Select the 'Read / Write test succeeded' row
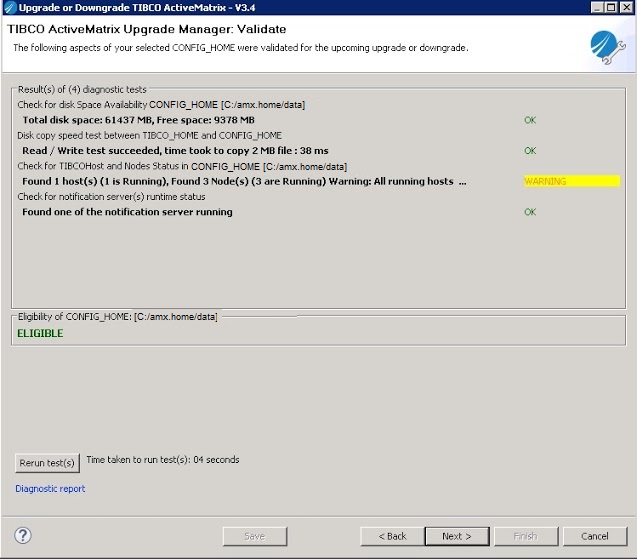Image resolution: width=637 pixels, height=560 pixels. pos(175,151)
